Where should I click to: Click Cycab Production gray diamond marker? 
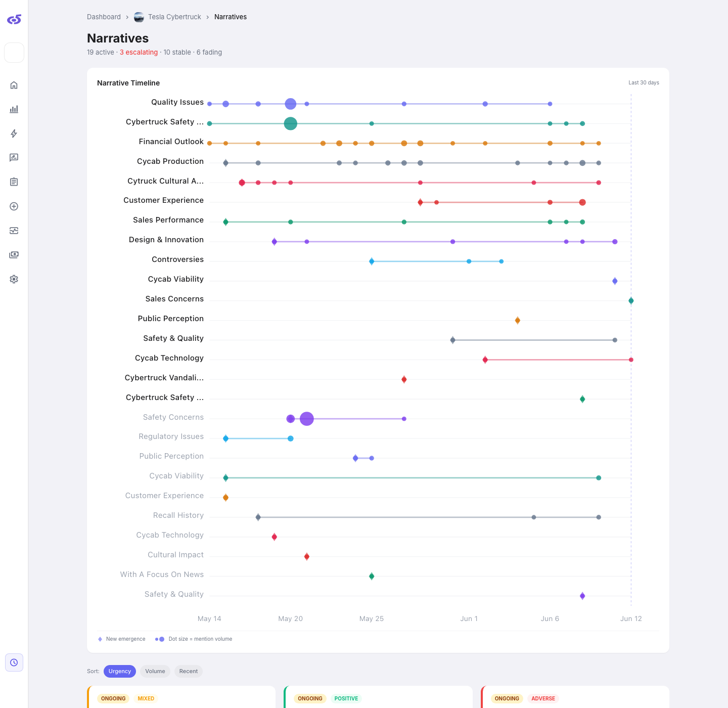point(225,163)
